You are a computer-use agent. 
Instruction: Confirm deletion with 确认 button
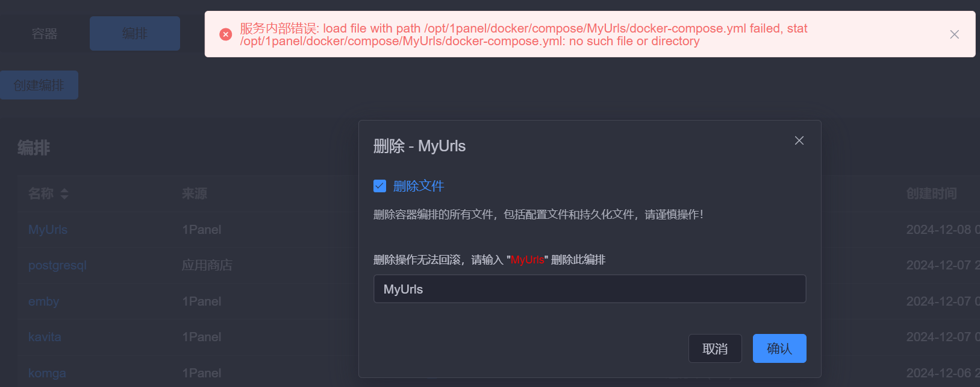(x=779, y=348)
